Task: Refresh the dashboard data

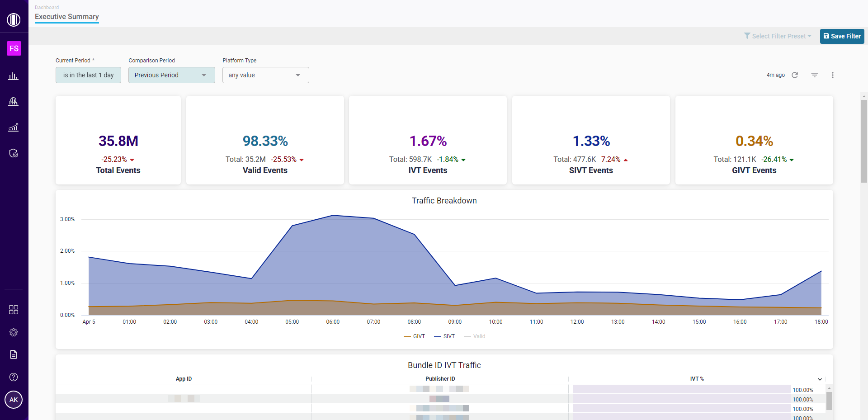Action: coord(795,75)
